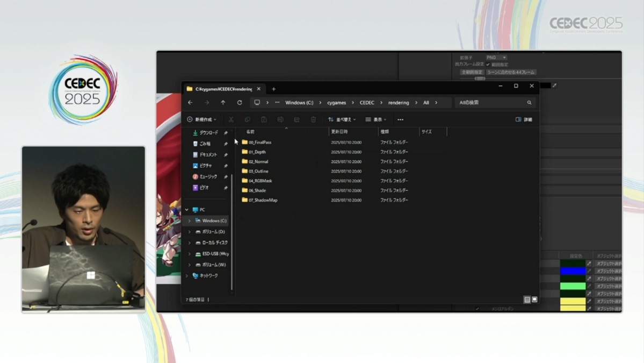Go back using the Explorer back arrow
This screenshot has width=644, height=363.
(190, 103)
